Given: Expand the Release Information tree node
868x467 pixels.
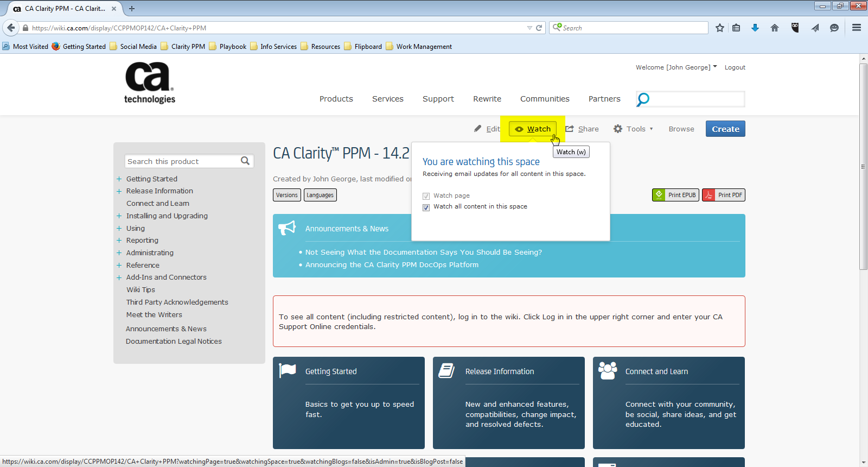Looking at the screenshot, I should [x=119, y=191].
